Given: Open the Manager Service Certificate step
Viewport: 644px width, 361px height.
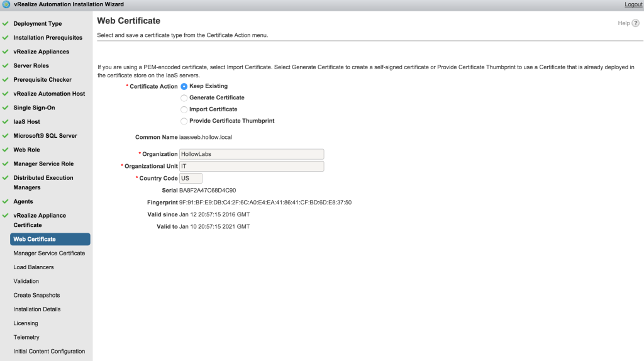Looking at the screenshot, I should [x=49, y=253].
